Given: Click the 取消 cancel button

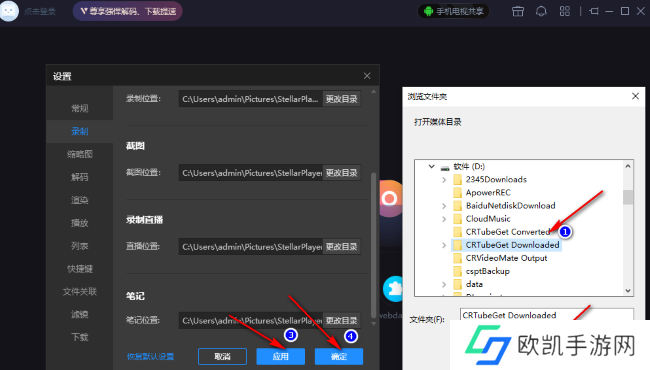Looking at the screenshot, I should (x=222, y=356).
